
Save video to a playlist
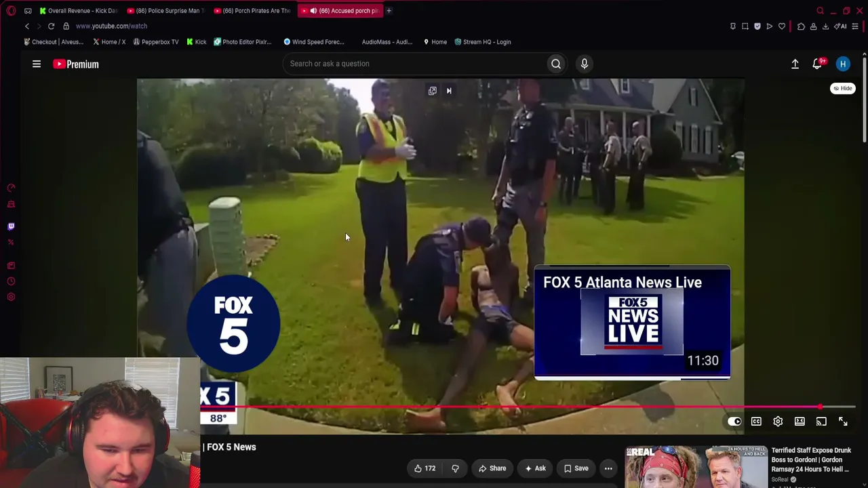(x=576, y=468)
